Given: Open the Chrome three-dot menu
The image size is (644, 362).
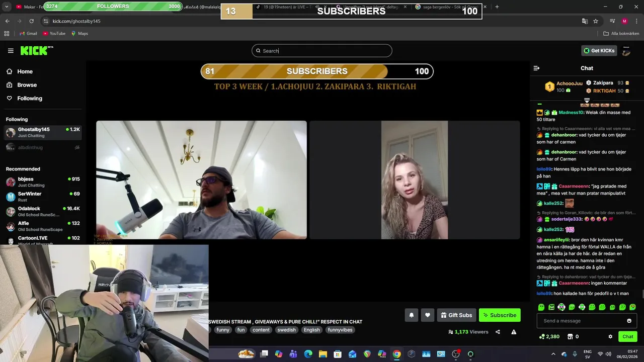Looking at the screenshot, I should click(x=635, y=21).
